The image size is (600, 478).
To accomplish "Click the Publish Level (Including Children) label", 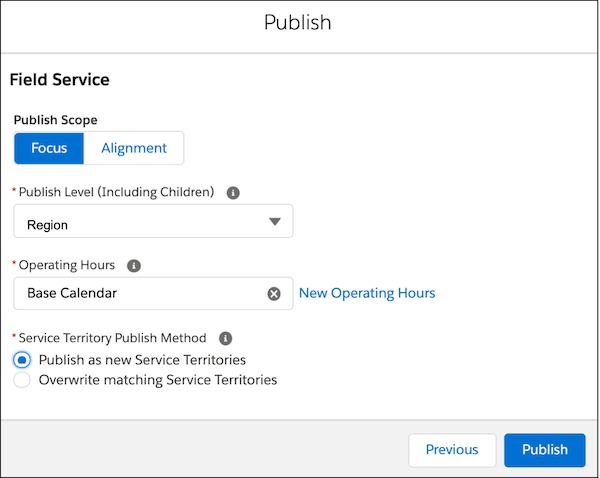I will (x=116, y=192).
